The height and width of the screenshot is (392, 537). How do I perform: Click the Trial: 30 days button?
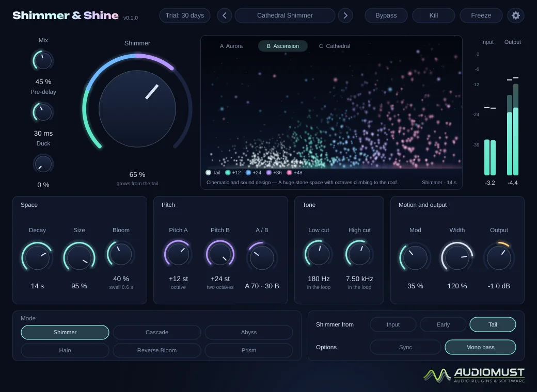click(x=185, y=15)
